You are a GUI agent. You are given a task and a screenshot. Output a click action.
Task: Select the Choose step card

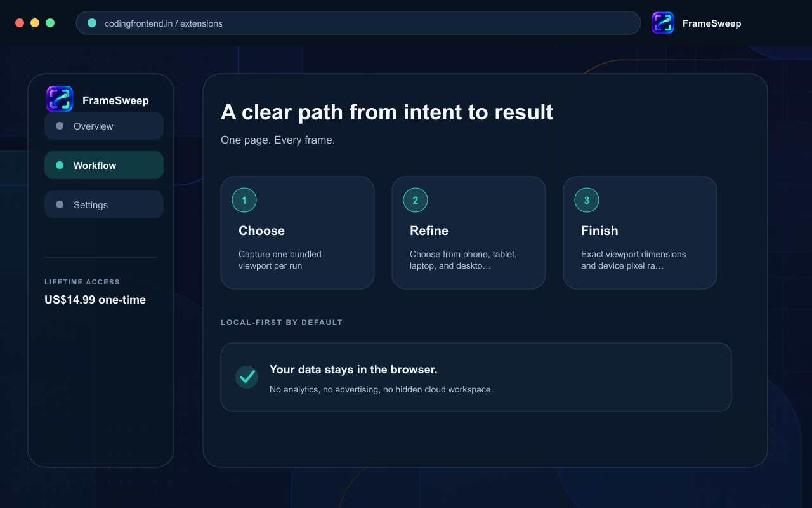click(x=298, y=232)
